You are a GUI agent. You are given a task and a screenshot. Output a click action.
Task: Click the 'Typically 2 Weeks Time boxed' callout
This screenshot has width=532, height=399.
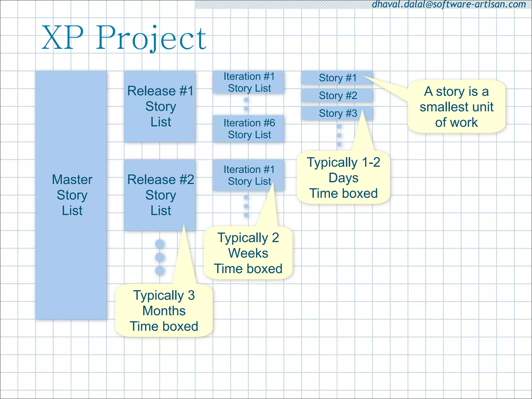click(x=248, y=253)
